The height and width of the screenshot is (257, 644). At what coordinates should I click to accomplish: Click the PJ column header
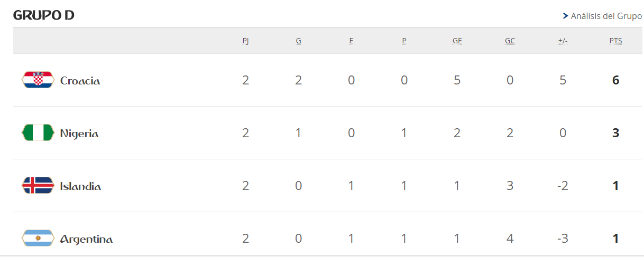245,41
